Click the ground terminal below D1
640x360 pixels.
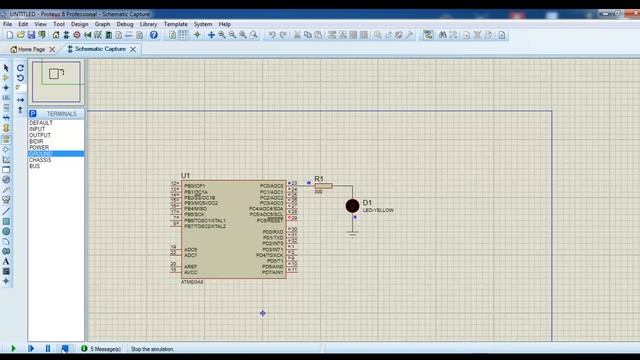point(352,234)
